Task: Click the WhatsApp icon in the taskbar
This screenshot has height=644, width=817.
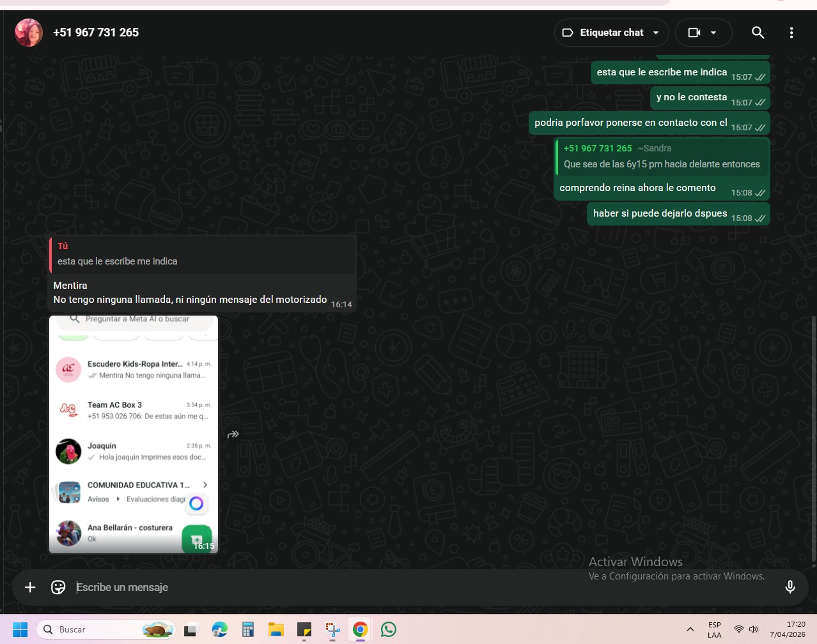Action: (388, 629)
